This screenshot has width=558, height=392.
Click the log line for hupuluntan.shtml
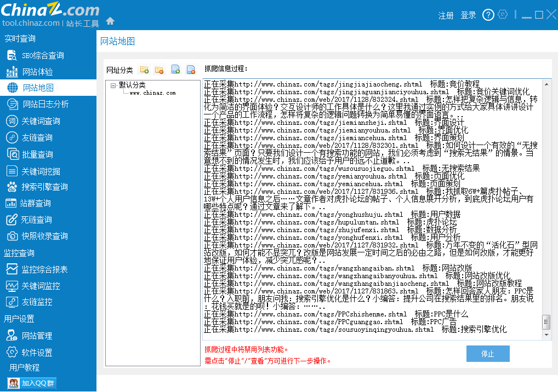[330, 222]
